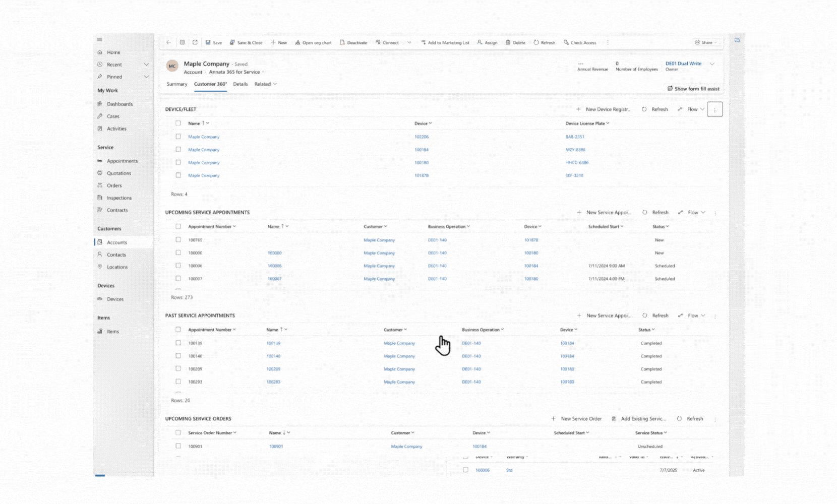This screenshot has height=504, width=837.
Task: Tick checkbox for past appointment 100139
Action: [178, 343]
